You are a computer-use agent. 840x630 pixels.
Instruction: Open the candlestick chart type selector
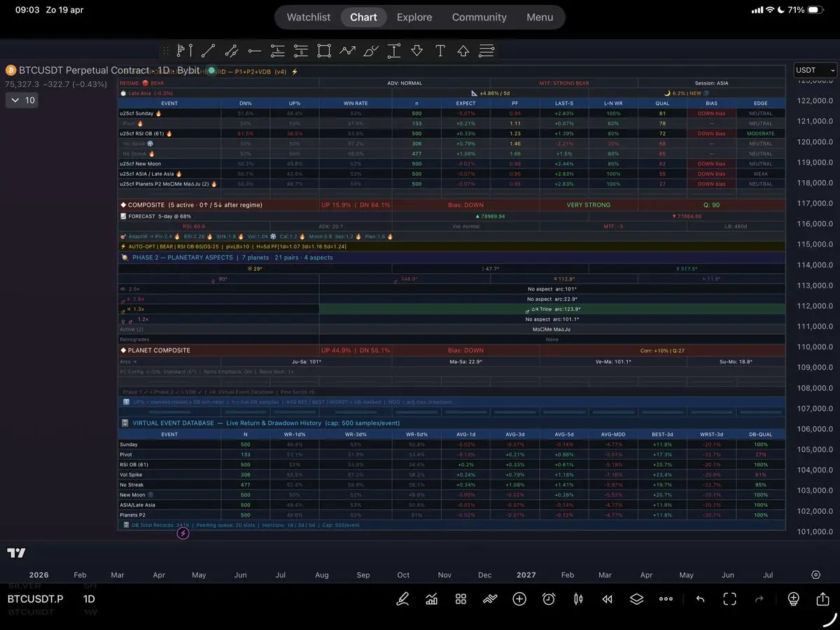[578, 599]
